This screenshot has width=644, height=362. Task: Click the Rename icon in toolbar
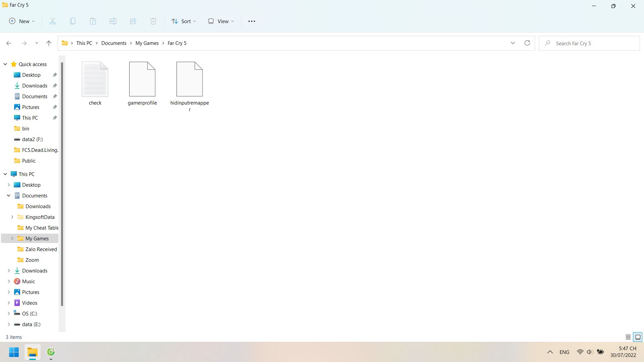(x=113, y=21)
